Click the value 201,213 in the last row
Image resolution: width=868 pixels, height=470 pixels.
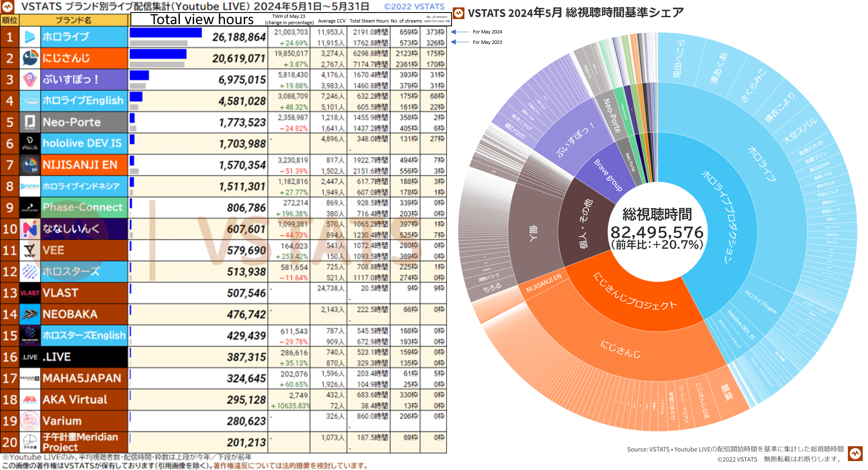246,442
